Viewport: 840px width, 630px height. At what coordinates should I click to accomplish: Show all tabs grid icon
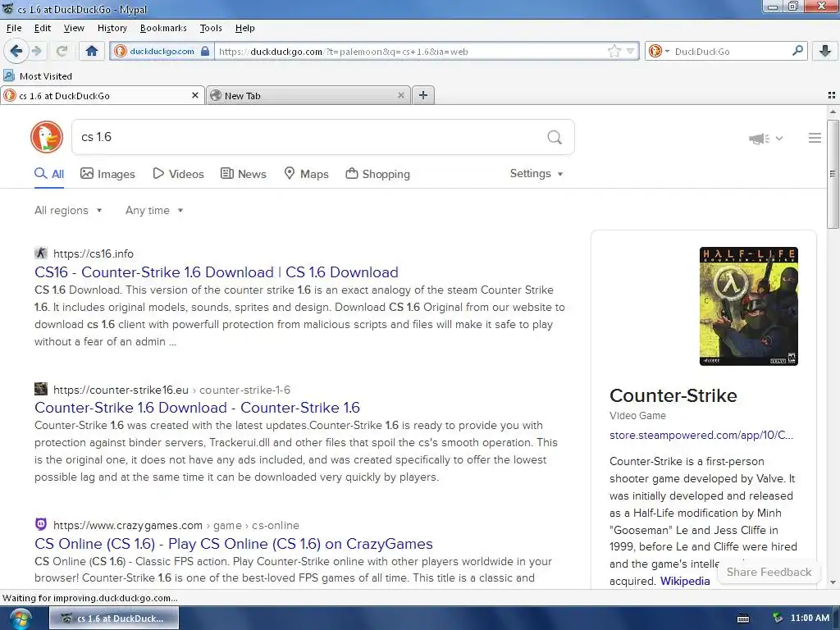pos(832,95)
